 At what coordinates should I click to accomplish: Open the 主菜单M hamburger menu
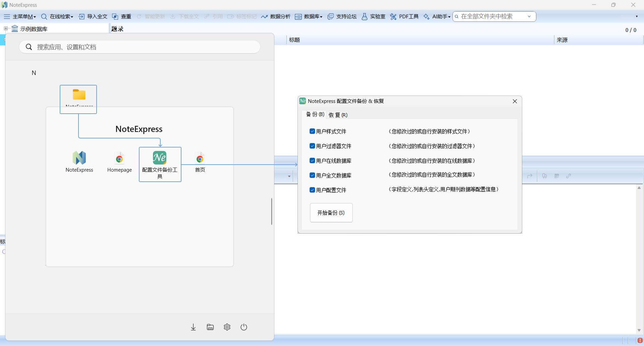tap(20, 16)
